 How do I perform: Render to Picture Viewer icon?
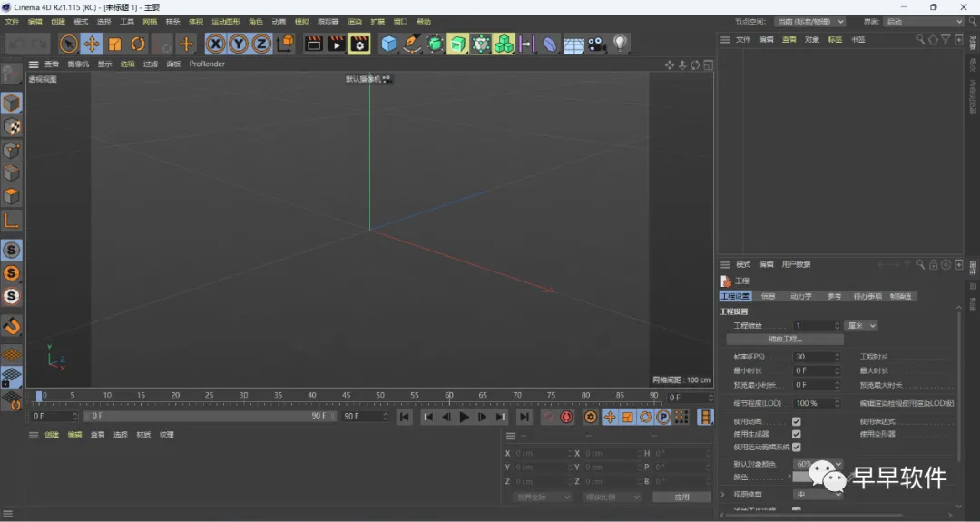(337, 44)
